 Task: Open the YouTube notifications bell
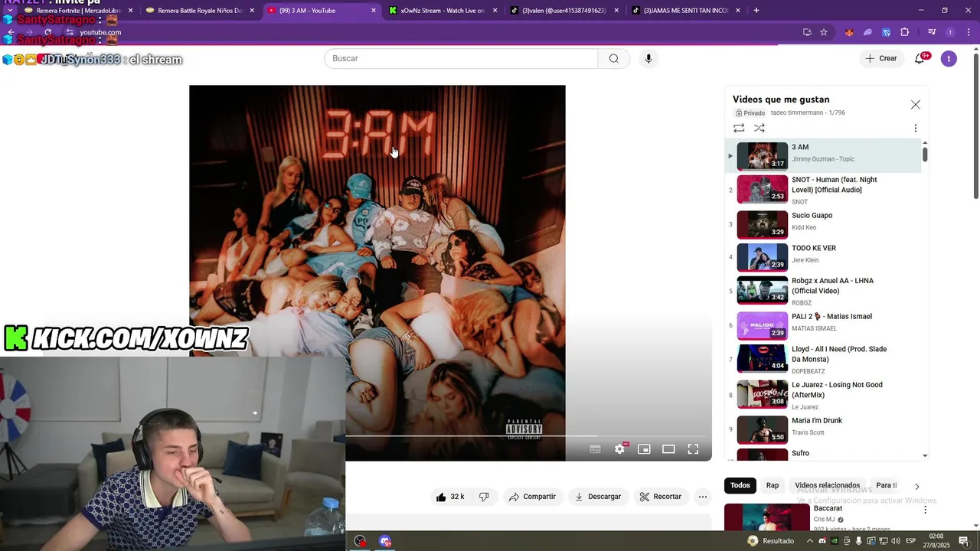pyautogui.click(x=920, y=59)
